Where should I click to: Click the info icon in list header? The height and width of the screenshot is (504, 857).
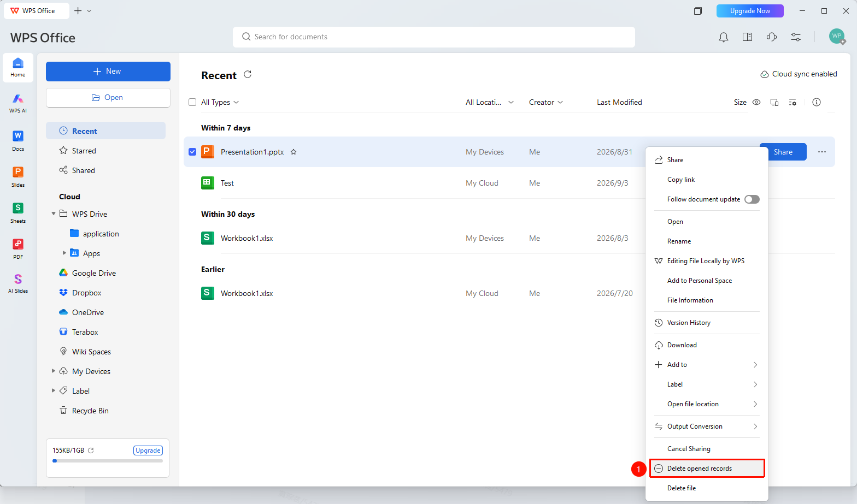[x=817, y=102]
